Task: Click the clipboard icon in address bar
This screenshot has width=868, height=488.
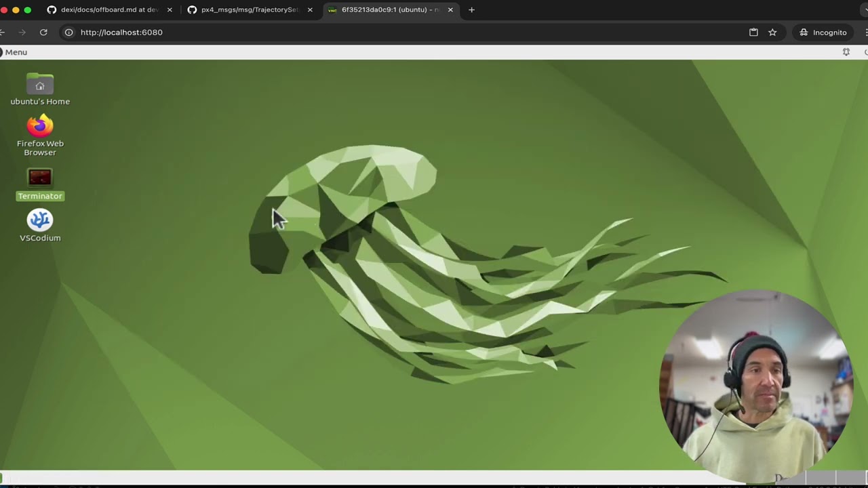Action: 753,32
